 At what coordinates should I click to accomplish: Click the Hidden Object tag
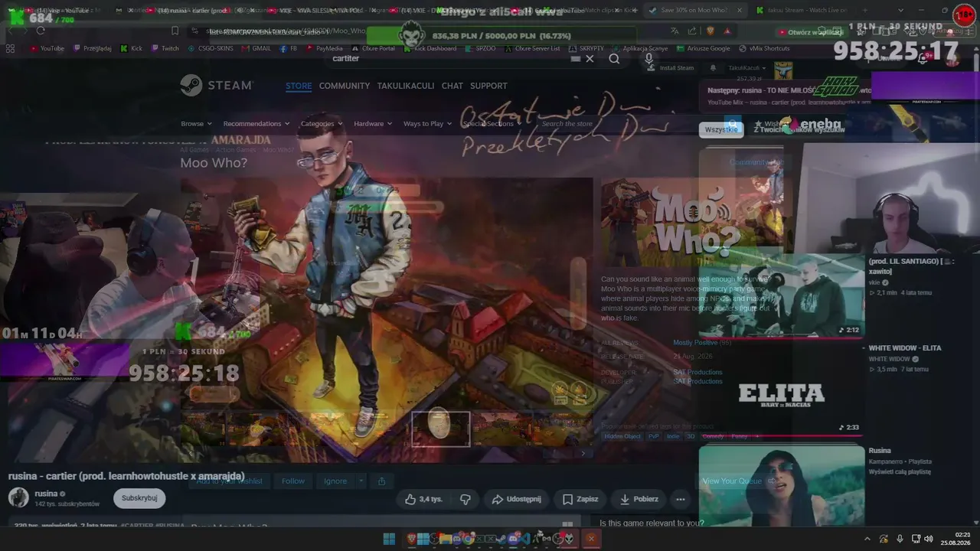pos(622,436)
